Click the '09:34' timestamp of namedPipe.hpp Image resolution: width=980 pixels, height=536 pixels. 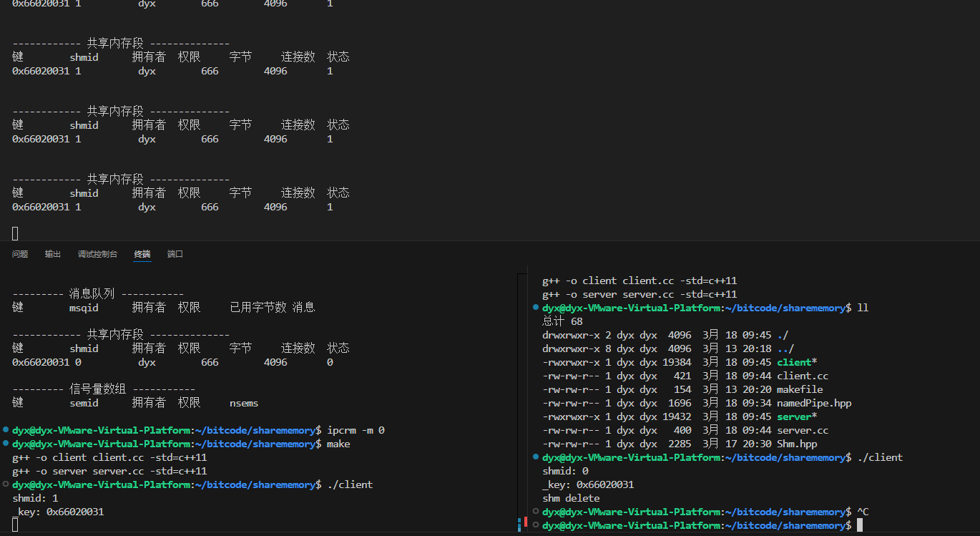coord(757,403)
